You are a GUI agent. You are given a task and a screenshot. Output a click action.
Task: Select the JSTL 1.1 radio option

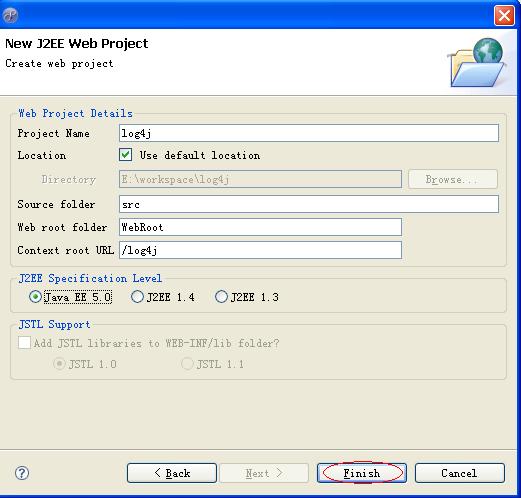point(187,364)
